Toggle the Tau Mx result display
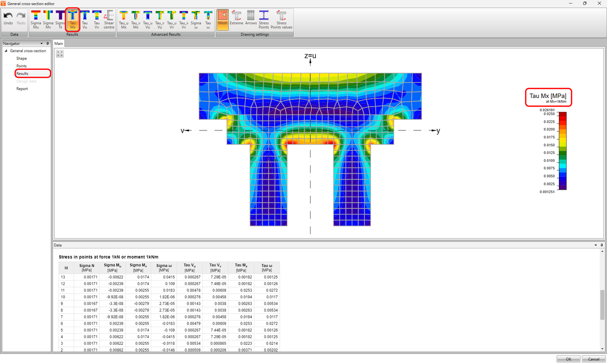The width and height of the screenshot is (607, 364). point(72,21)
